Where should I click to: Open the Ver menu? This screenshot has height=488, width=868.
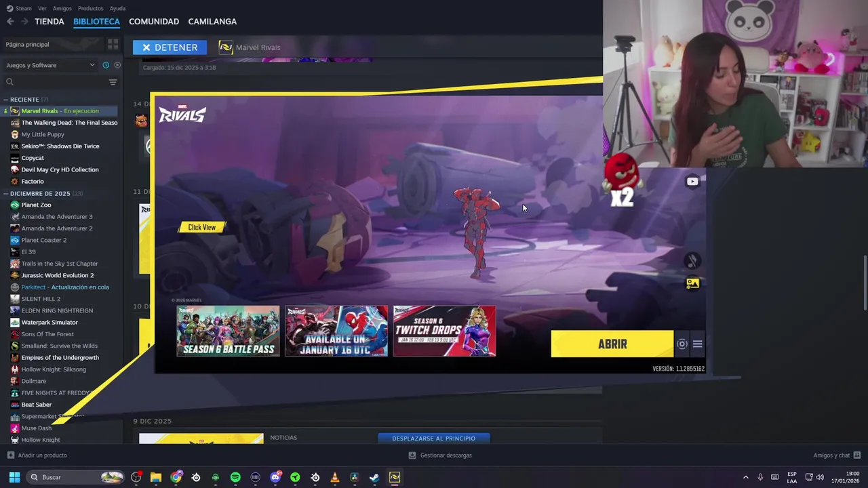tap(42, 8)
